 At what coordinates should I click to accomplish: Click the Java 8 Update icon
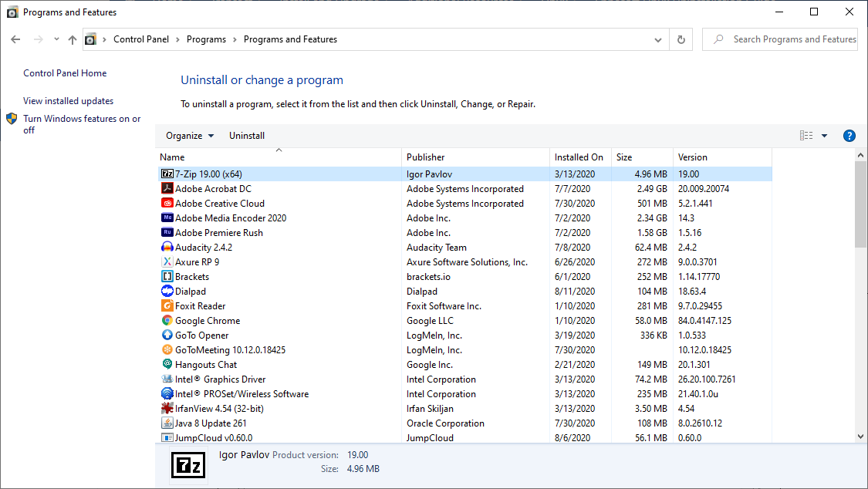167,423
